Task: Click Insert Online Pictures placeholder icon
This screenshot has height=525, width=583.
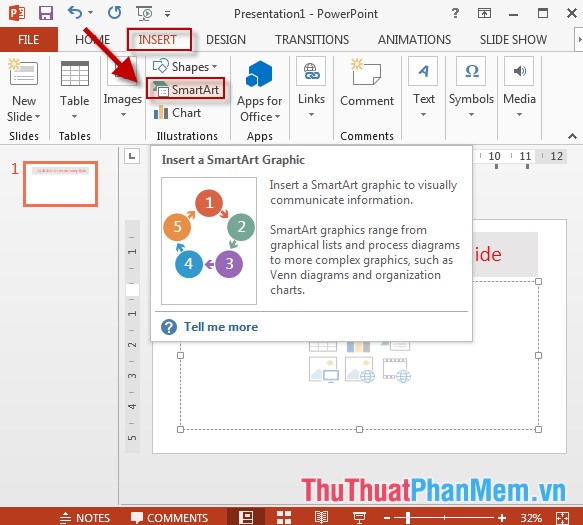Action: tap(360, 370)
